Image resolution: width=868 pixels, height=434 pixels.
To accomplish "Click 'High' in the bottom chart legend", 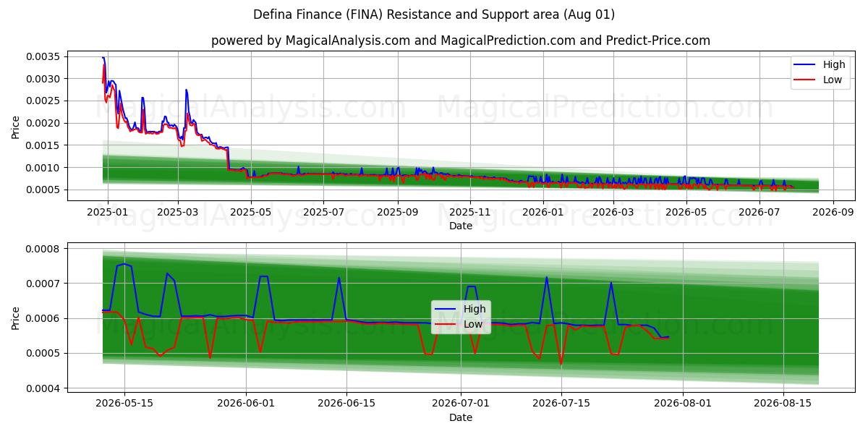I will (475, 309).
